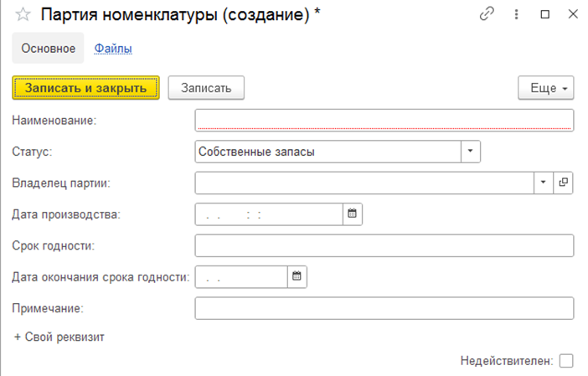Maximize the form window
Viewport: 588px width, 376px height.
click(x=545, y=14)
